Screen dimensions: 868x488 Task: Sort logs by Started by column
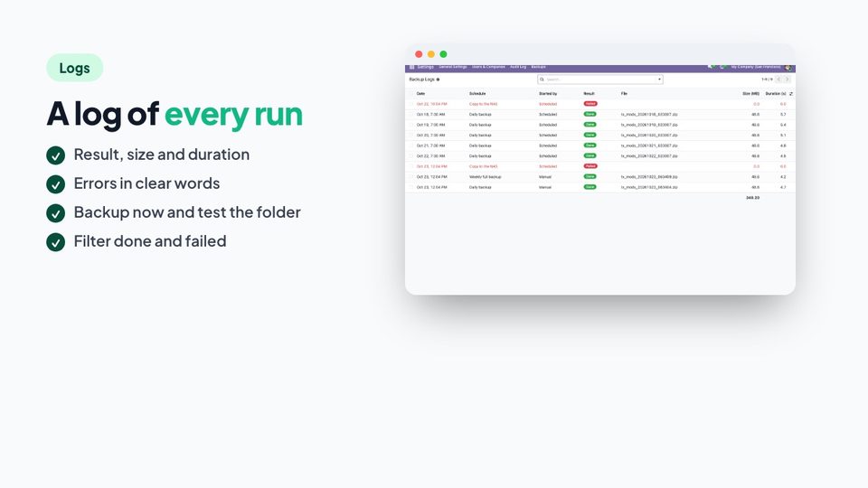tap(548, 93)
